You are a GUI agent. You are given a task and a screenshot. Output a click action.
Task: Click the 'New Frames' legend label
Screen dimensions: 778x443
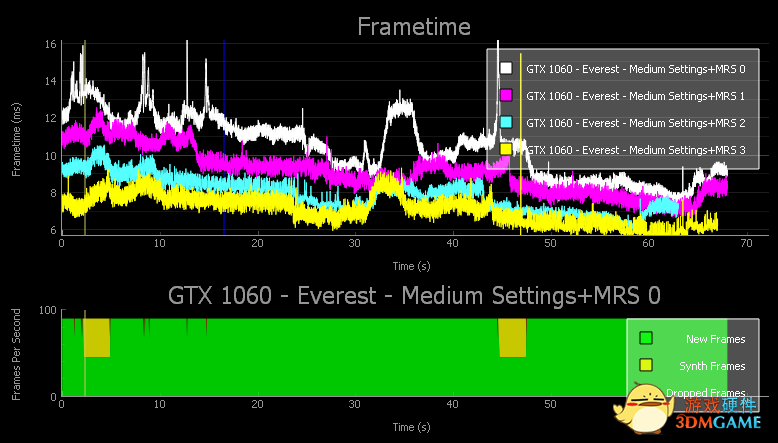715,339
